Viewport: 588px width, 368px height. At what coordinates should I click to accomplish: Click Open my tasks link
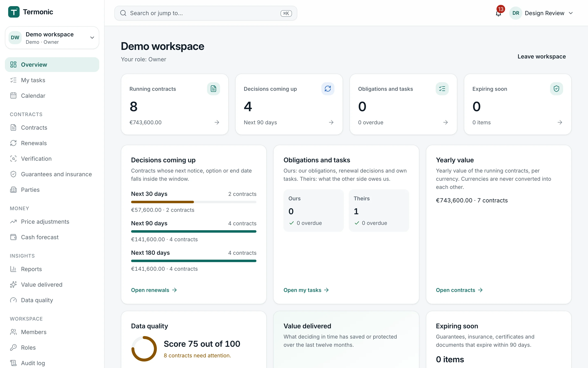306,290
